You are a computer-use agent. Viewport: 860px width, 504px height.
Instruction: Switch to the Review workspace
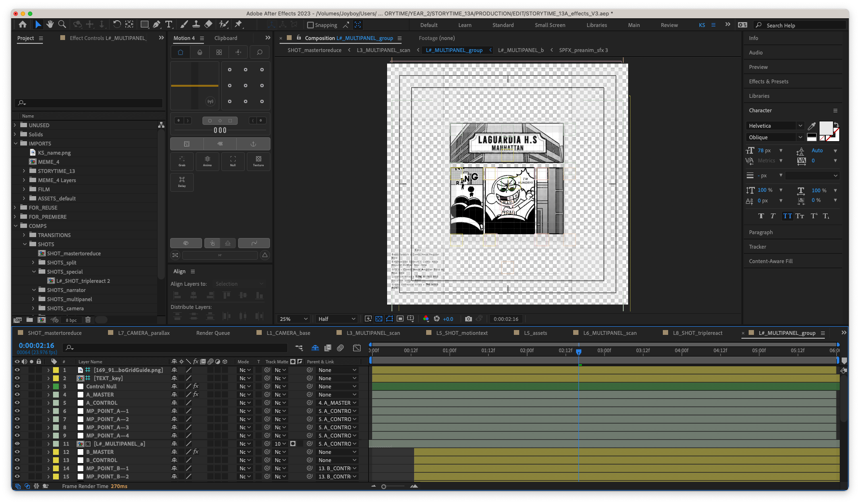click(669, 25)
